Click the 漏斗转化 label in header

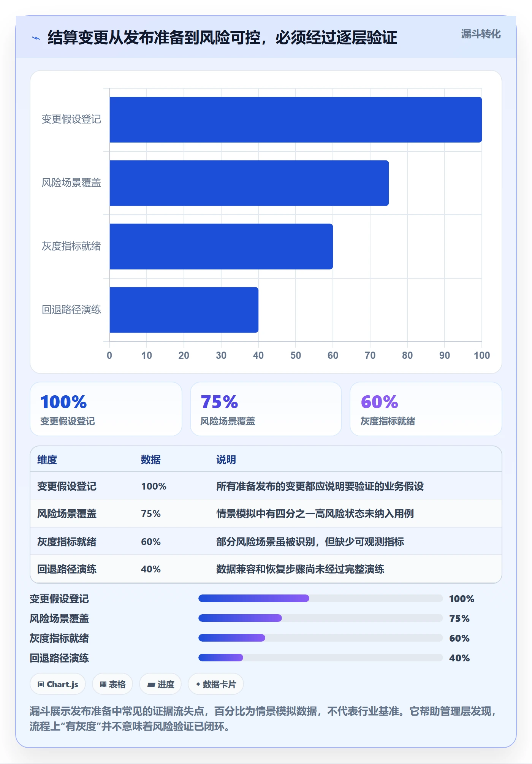click(x=481, y=34)
